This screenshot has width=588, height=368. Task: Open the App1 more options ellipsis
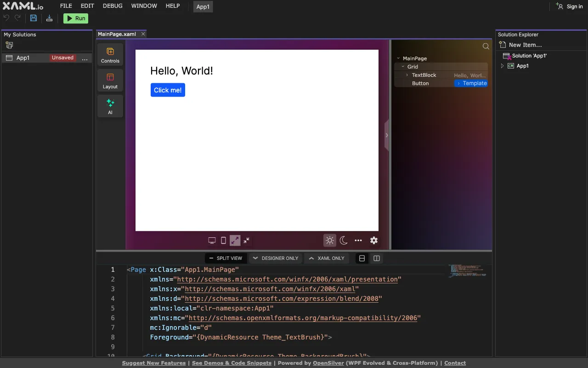pos(85,58)
